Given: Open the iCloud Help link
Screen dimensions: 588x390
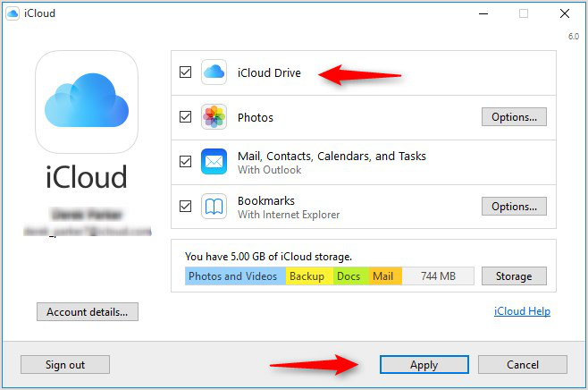Looking at the screenshot, I should click(522, 311).
